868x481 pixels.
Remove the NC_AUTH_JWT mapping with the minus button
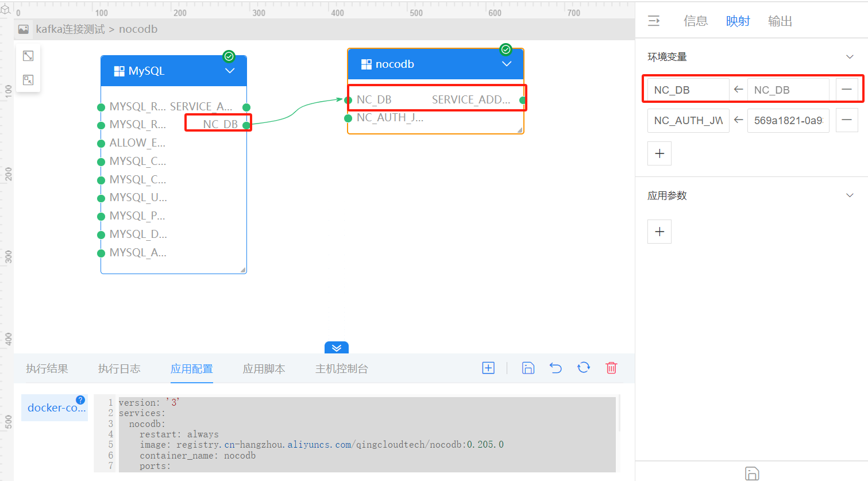(x=847, y=120)
